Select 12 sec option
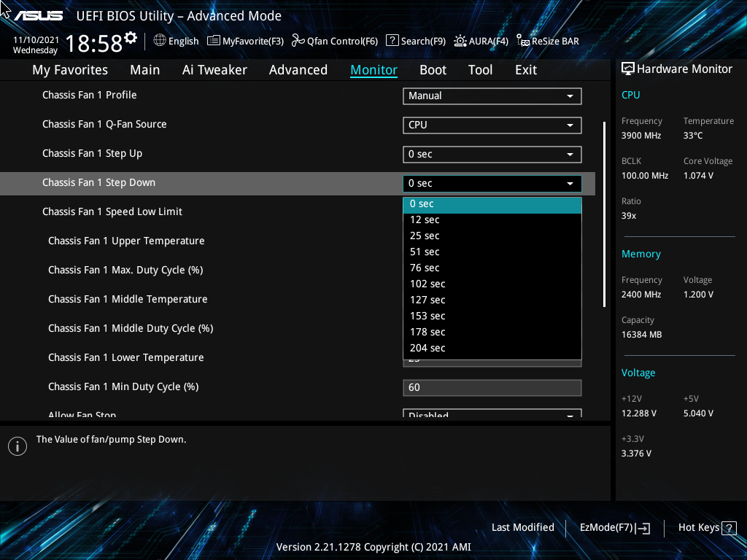 point(492,220)
